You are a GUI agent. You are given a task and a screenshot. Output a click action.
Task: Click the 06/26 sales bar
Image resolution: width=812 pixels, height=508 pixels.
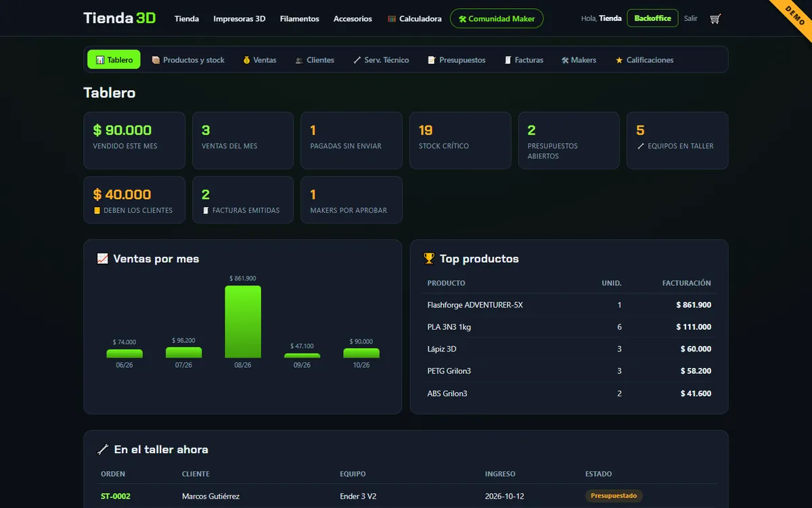pyautogui.click(x=125, y=354)
